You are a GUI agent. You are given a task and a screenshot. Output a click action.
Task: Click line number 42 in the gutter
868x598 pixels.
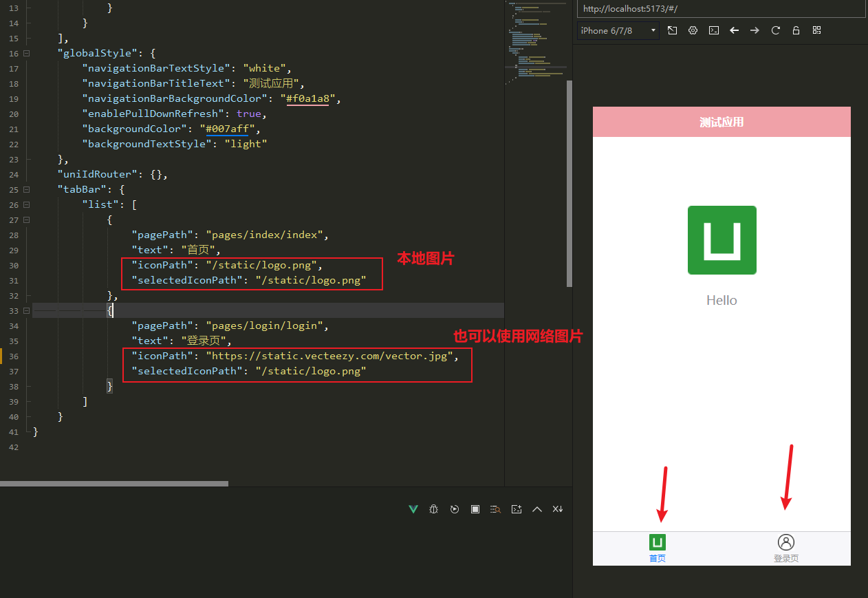click(14, 447)
